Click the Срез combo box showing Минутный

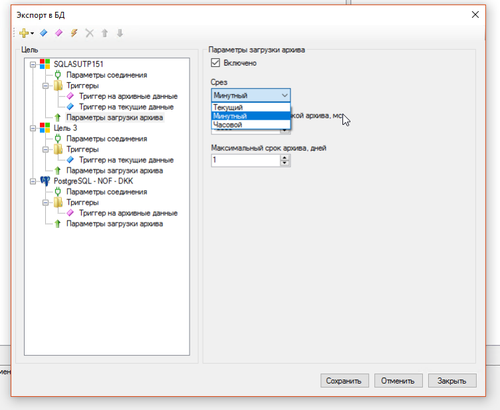point(251,95)
